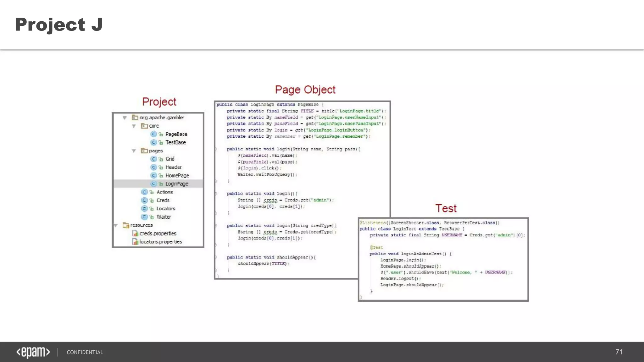Click the org.apache.gambler label
644x362 pixels.
coord(162,118)
